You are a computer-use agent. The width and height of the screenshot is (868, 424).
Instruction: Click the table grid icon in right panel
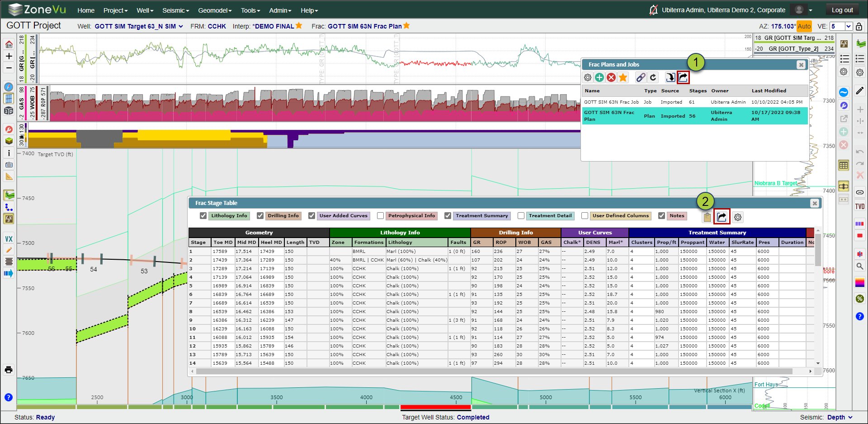click(844, 165)
